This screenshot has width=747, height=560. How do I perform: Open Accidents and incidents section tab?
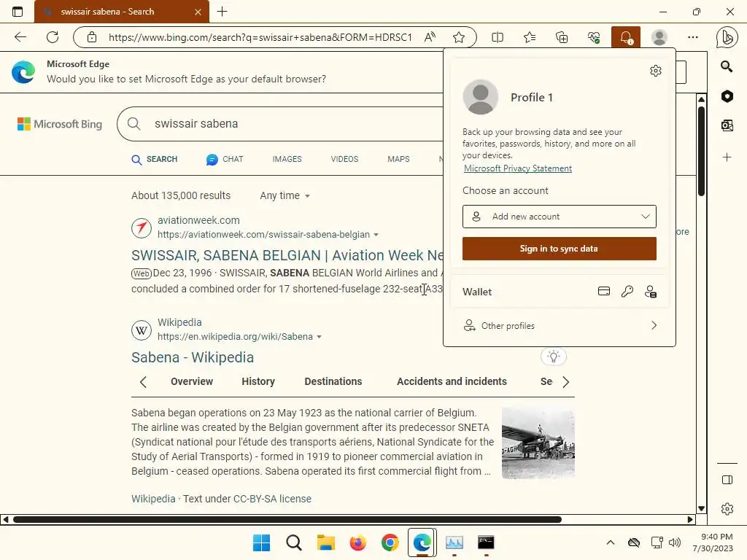coord(452,381)
